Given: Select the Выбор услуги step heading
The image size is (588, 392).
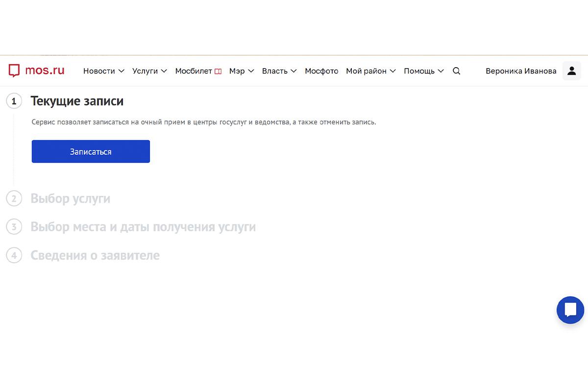Looking at the screenshot, I should tap(70, 198).
